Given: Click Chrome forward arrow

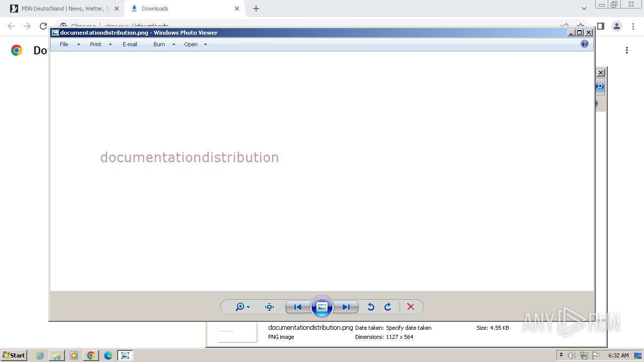Looking at the screenshot, I should [x=27, y=26].
